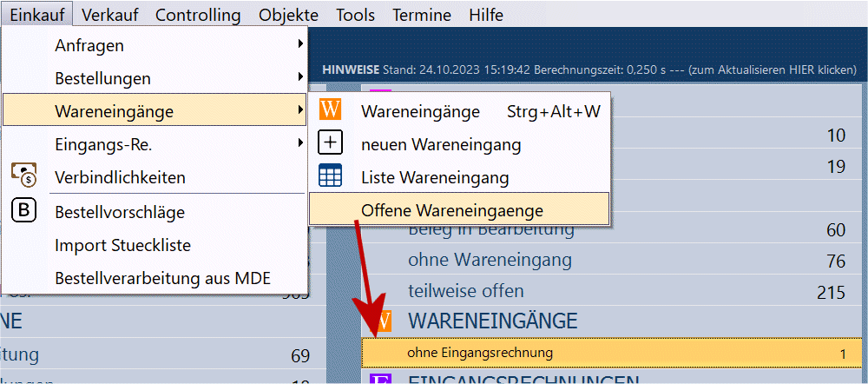Click the value 10 in the list
Viewport: 868px width, 384px height.
click(835, 136)
